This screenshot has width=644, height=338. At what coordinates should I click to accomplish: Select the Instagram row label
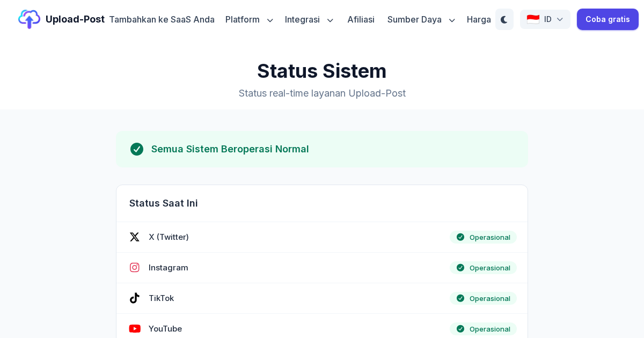pyautogui.click(x=169, y=268)
